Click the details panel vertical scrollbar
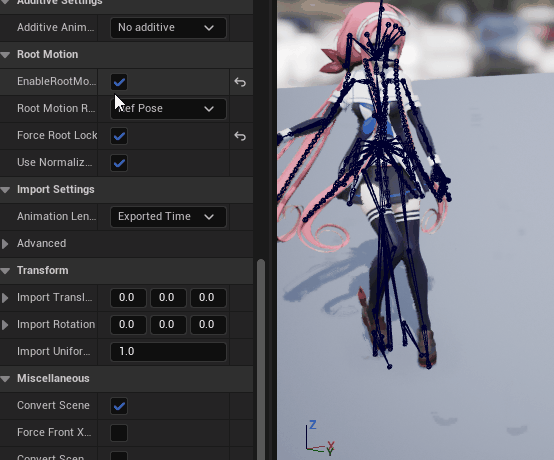 (261, 359)
